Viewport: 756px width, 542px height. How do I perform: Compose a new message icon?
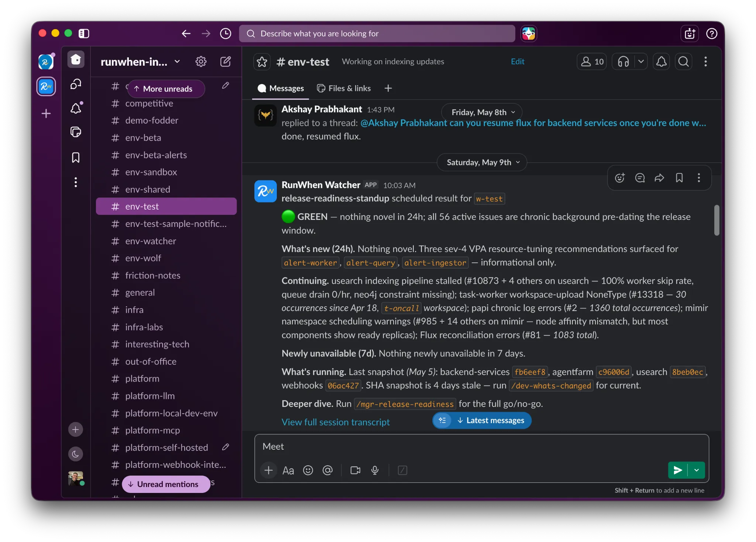pos(226,62)
